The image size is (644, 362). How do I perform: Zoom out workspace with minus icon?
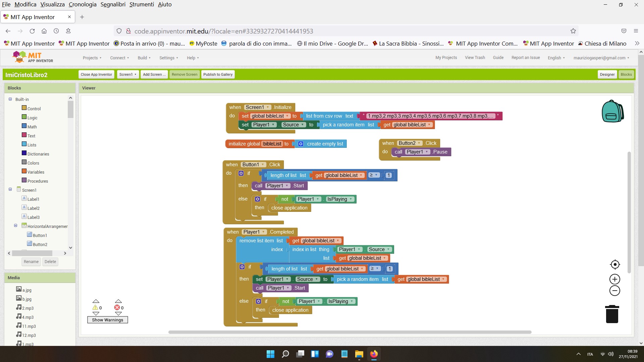614,291
